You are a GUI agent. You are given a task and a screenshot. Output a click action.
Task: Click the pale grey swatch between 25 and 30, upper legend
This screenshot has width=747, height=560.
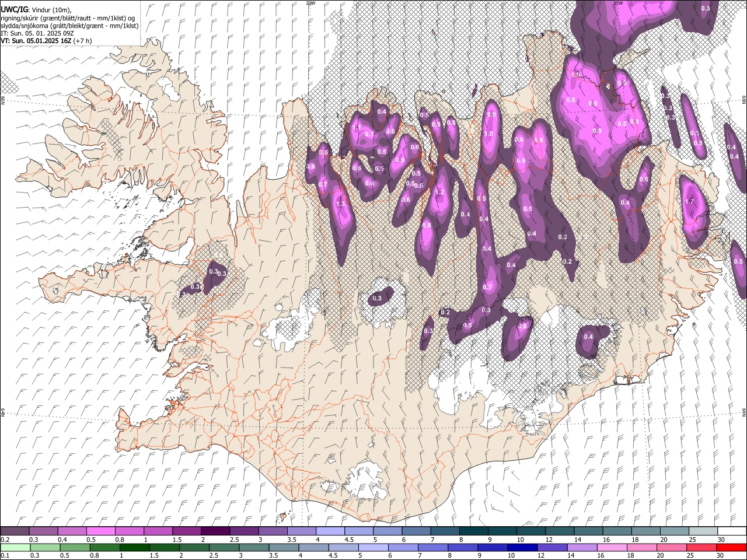tap(703, 531)
